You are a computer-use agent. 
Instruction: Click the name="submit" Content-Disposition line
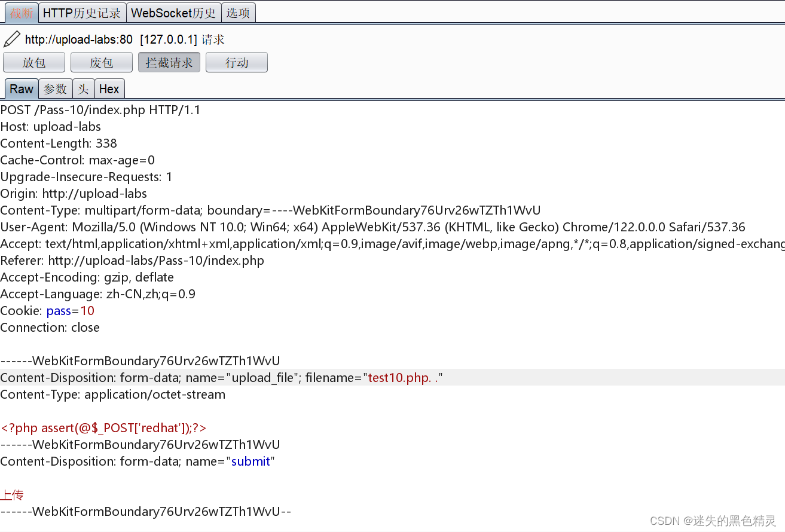[x=138, y=461]
